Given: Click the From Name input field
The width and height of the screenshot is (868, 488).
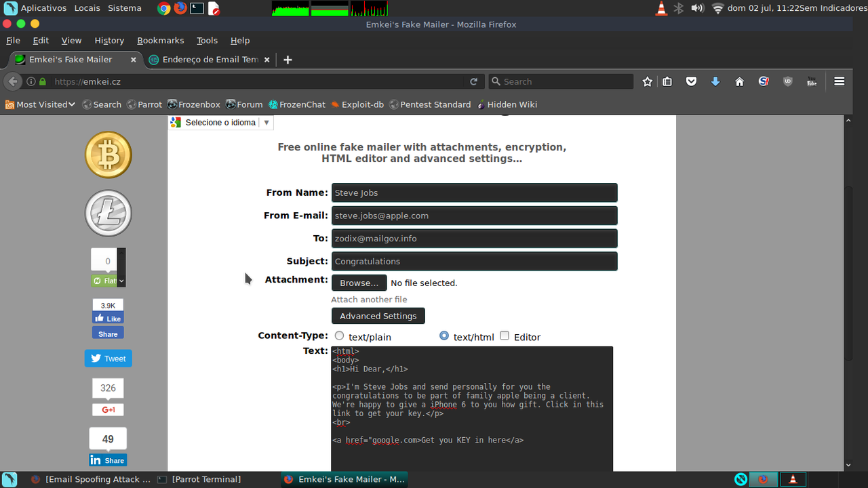Looking at the screenshot, I should 474,192.
